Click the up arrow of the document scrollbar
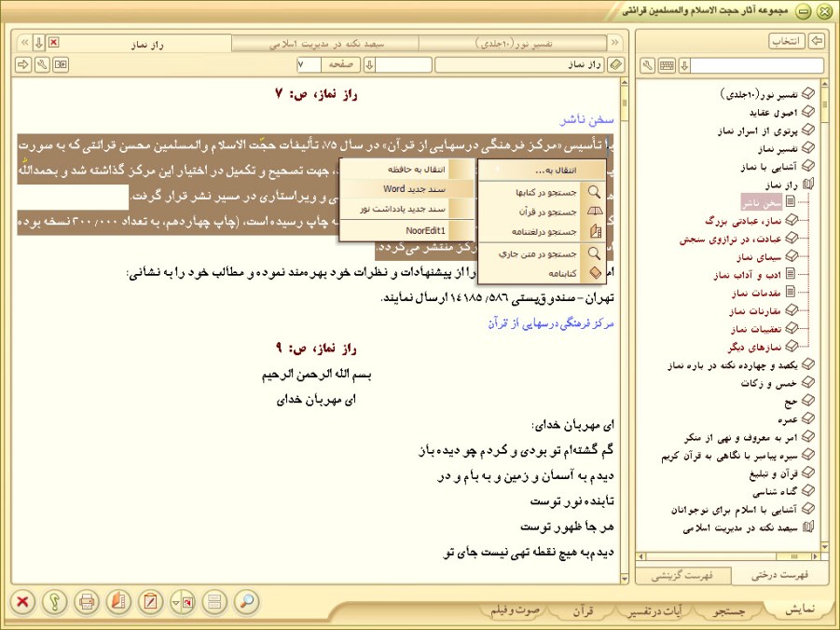 [624, 83]
